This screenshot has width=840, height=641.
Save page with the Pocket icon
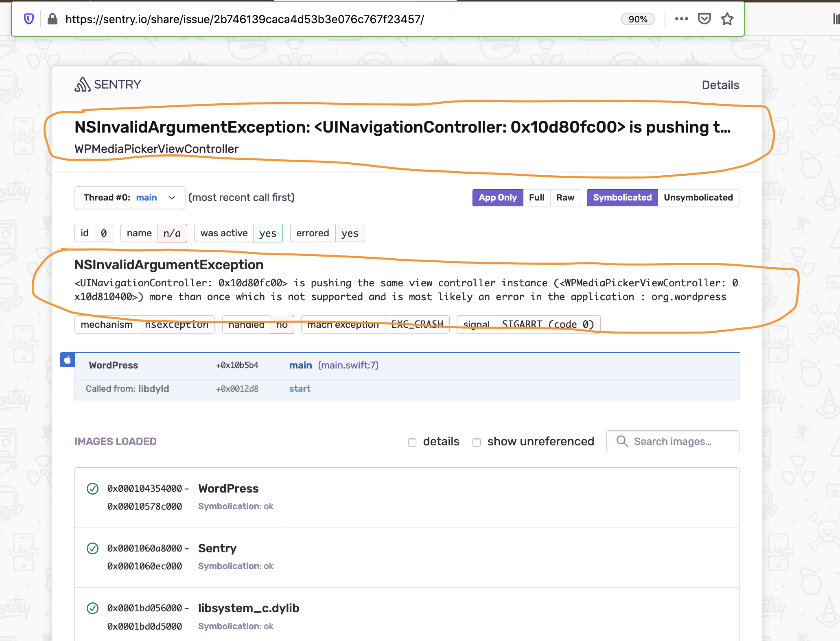705,18
